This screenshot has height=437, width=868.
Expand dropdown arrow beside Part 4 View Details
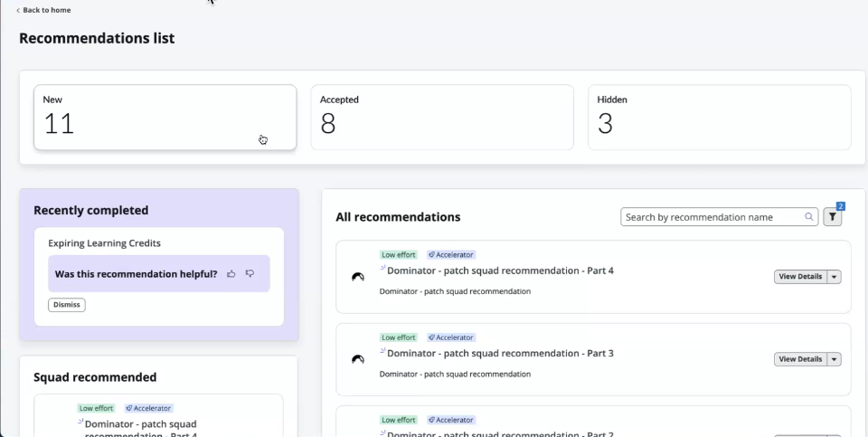(x=834, y=276)
